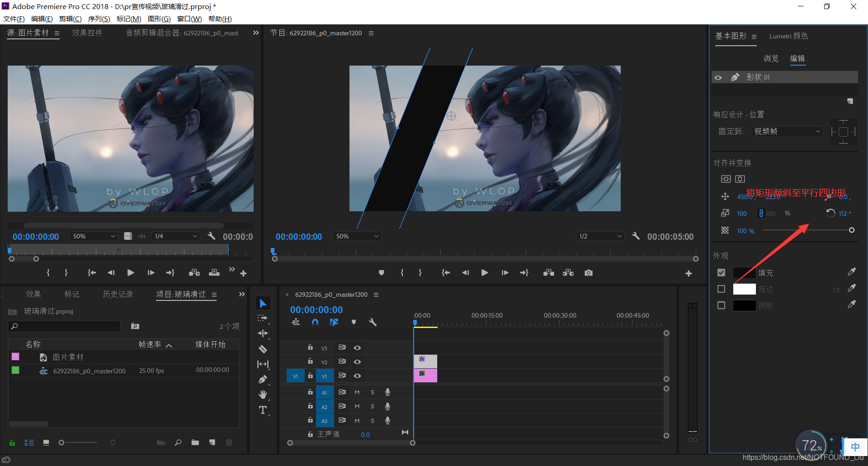868x466 pixels.
Task: Toggle V1 track output eye
Action: tap(357, 376)
